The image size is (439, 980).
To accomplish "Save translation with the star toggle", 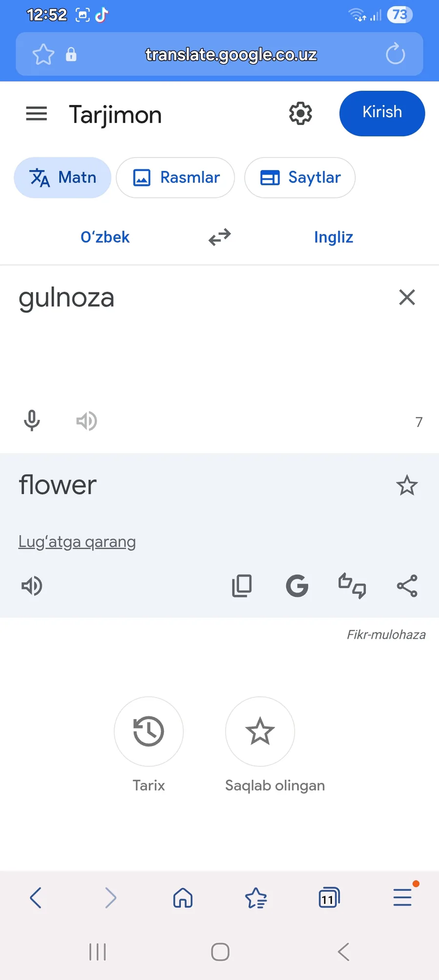I will [407, 485].
